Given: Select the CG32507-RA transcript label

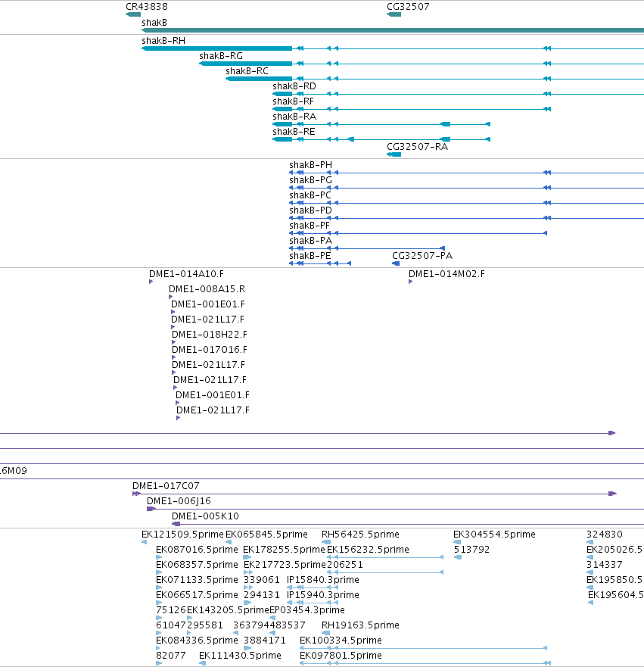Looking at the screenshot, I should pos(418,147).
